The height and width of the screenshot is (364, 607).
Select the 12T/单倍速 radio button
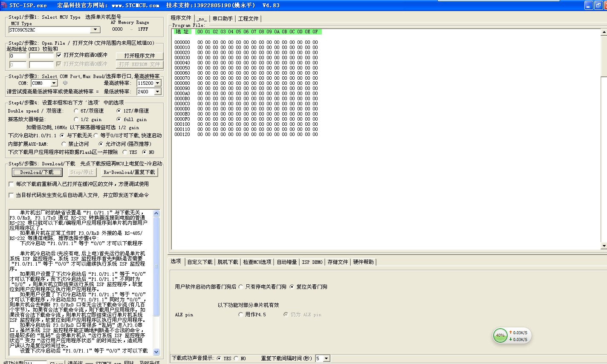click(119, 111)
